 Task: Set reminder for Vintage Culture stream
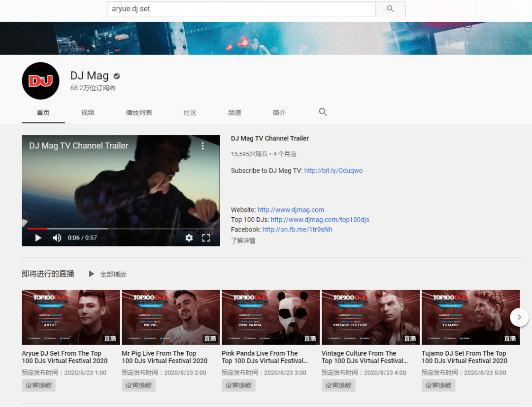[338, 385]
